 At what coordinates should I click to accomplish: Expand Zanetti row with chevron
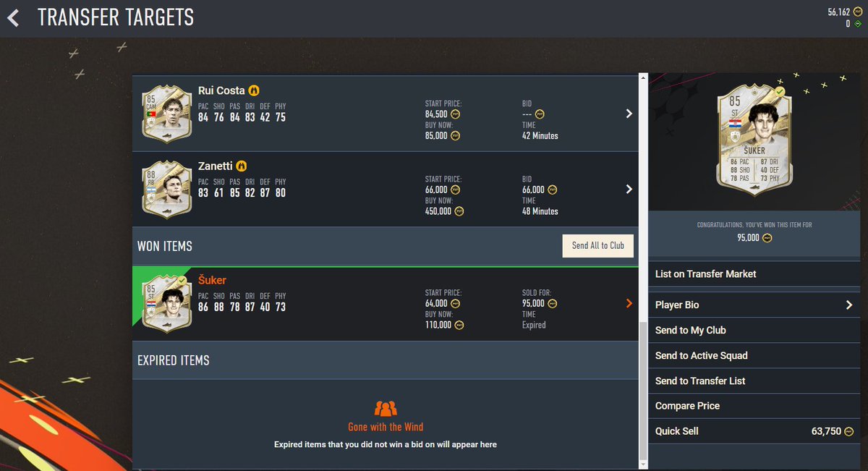629,189
